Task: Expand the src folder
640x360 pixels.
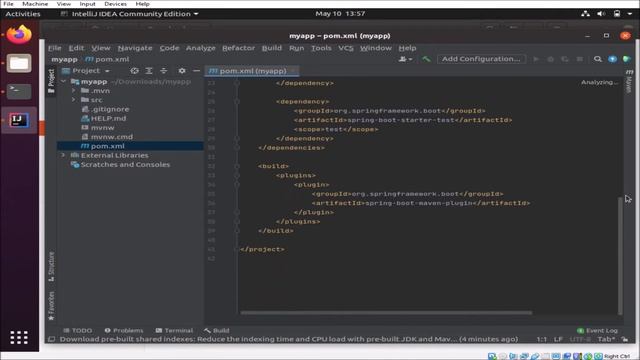Action: 73,100
